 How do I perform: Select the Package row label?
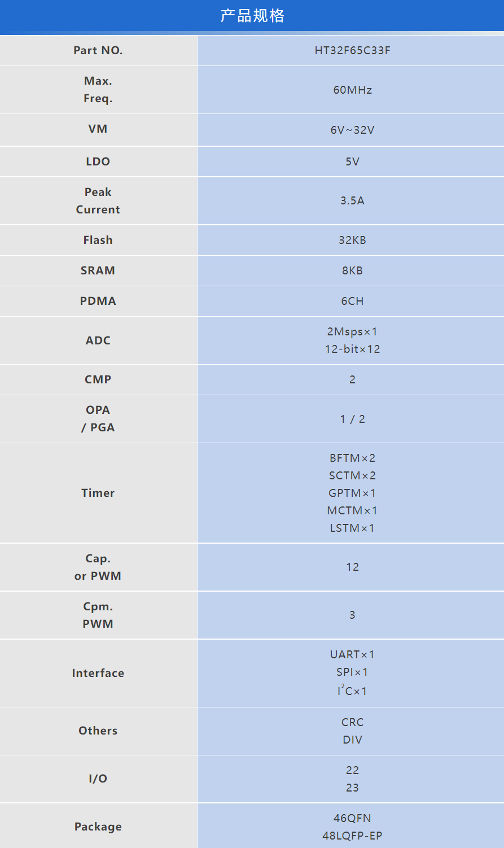98,827
